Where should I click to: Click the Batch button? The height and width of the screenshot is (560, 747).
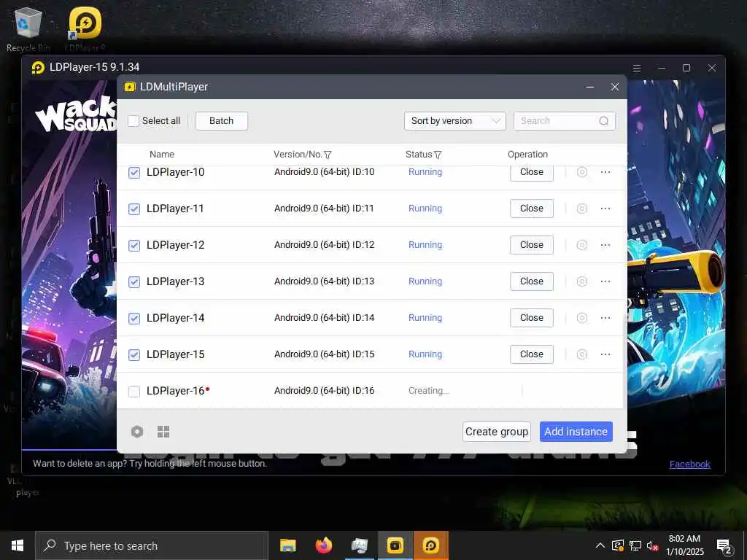click(222, 121)
